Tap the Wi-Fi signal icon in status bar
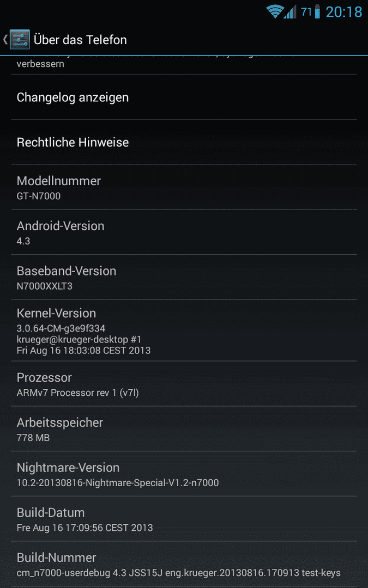This screenshot has width=368, height=588. [275, 11]
